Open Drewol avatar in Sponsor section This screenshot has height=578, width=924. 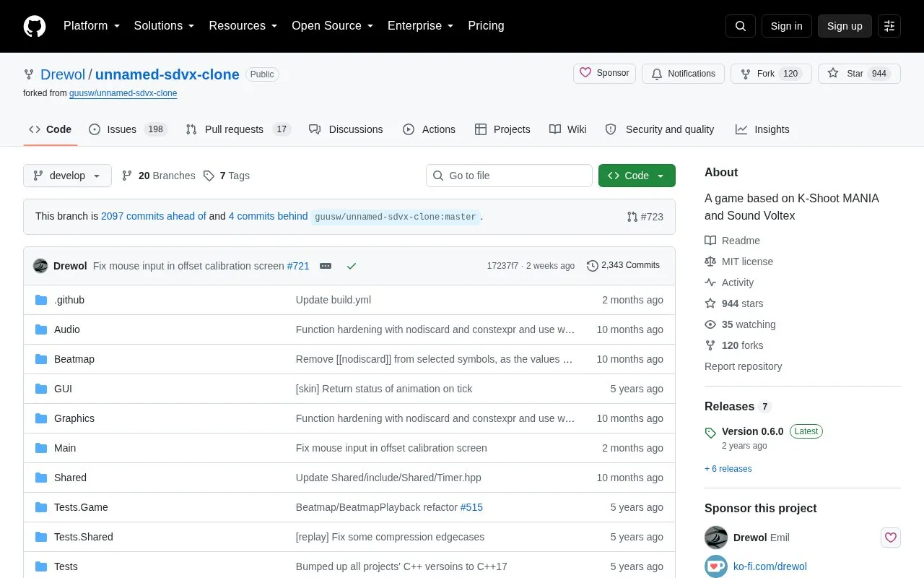[x=716, y=538]
